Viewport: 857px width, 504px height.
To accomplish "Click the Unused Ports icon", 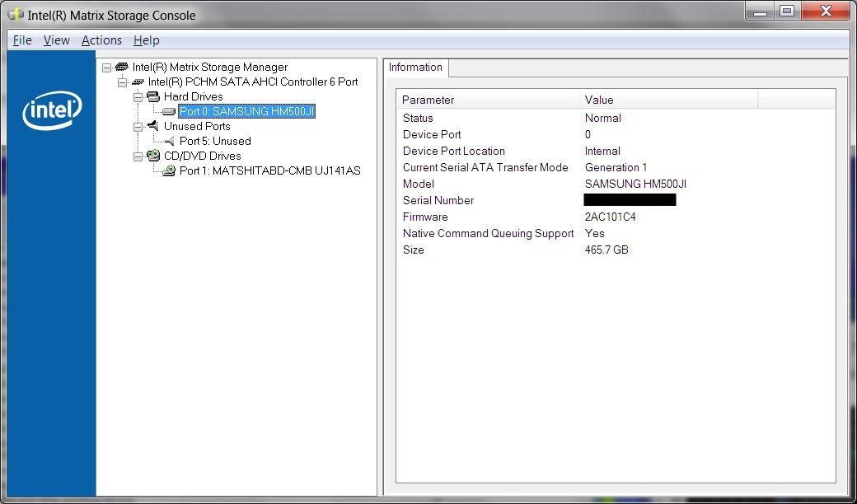I will point(153,126).
